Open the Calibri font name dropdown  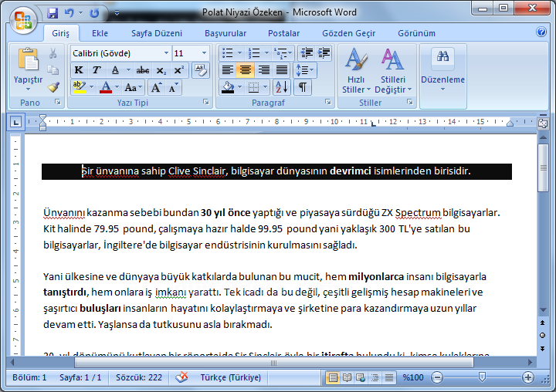[166, 53]
